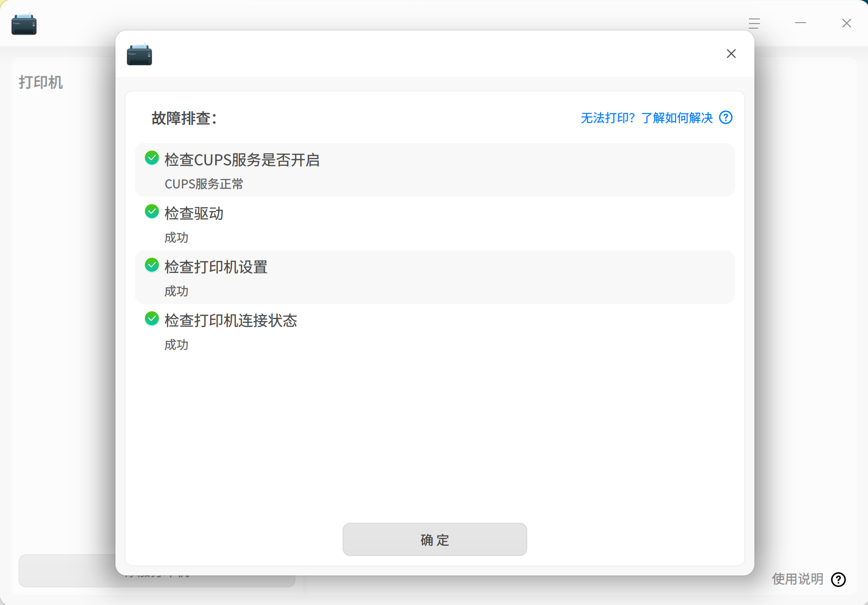Click the green check icon for 检查打印机连接状态
The height and width of the screenshot is (605, 868).
click(151, 318)
